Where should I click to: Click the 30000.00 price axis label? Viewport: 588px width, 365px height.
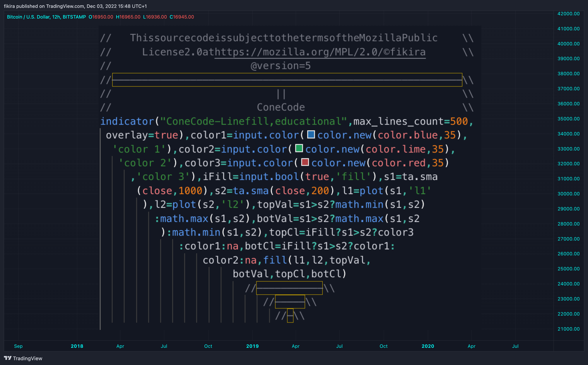tap(568, 194)
